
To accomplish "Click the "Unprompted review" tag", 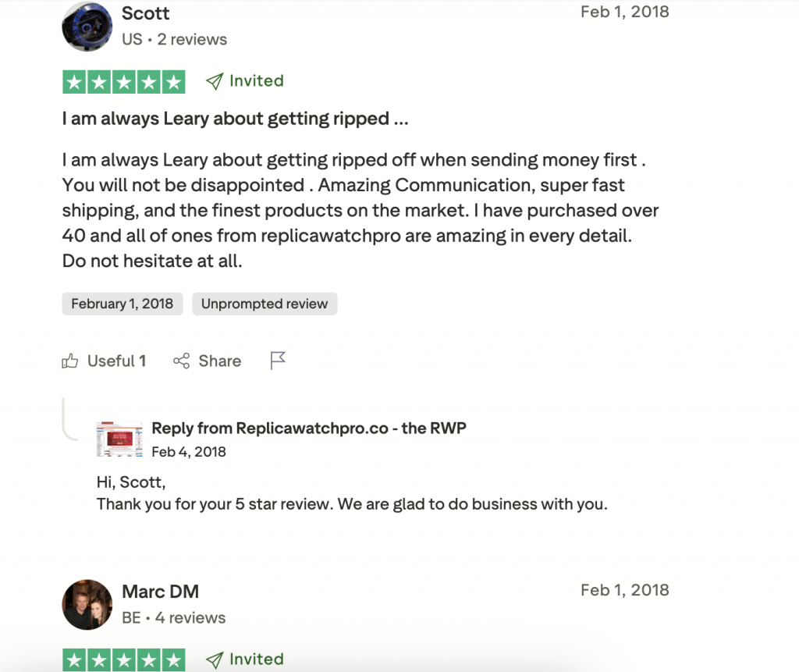I will tap(265, 304).
